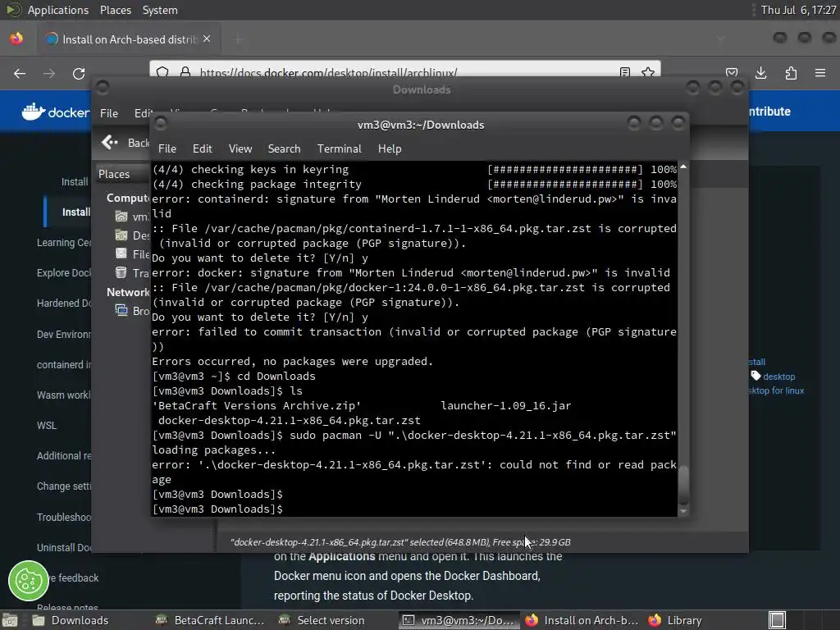Open the Applications menu in top panel
The image size is (840, 630).
click(58, 10)
